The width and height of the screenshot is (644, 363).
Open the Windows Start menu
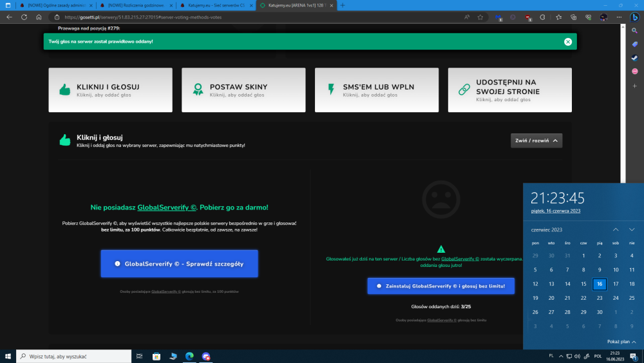pos(8,357)
